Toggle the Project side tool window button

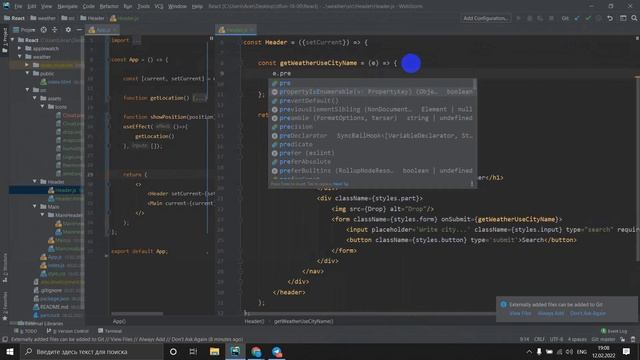point(5,40)
